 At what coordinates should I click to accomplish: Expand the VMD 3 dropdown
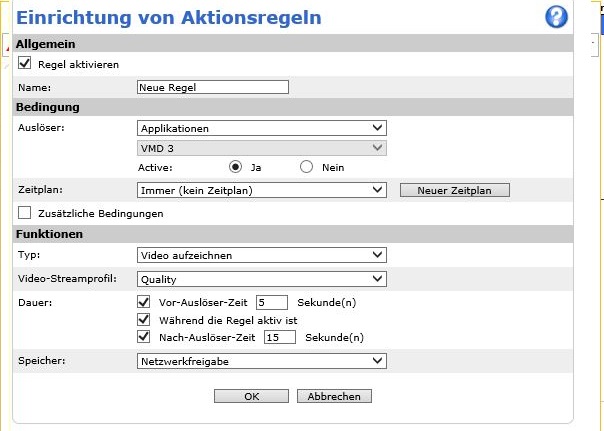(261, 147)
